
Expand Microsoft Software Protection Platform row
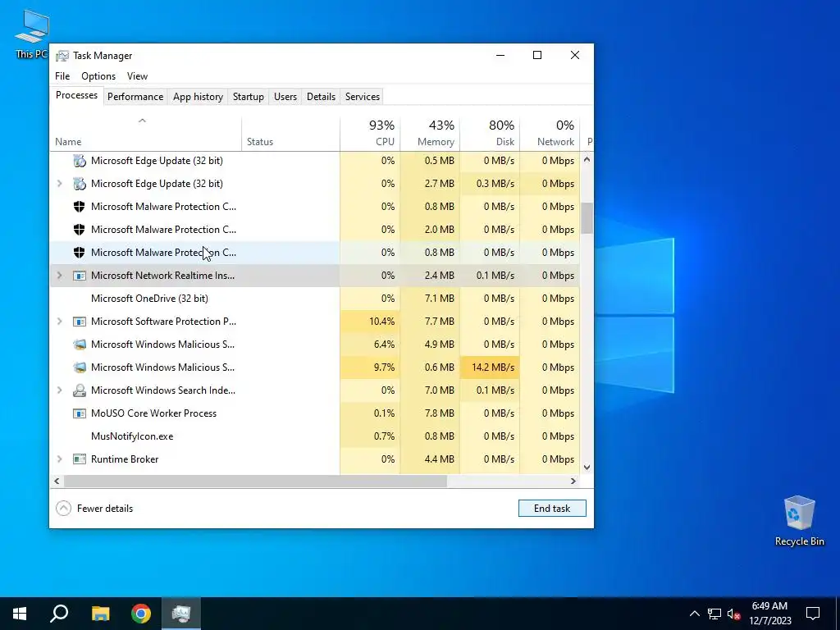click(59, 322)
